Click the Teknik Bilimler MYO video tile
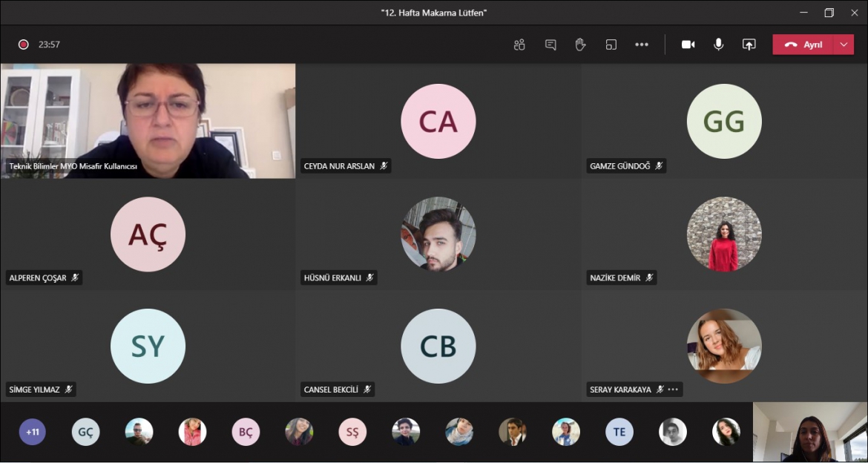868x463 pixels. 148,120
